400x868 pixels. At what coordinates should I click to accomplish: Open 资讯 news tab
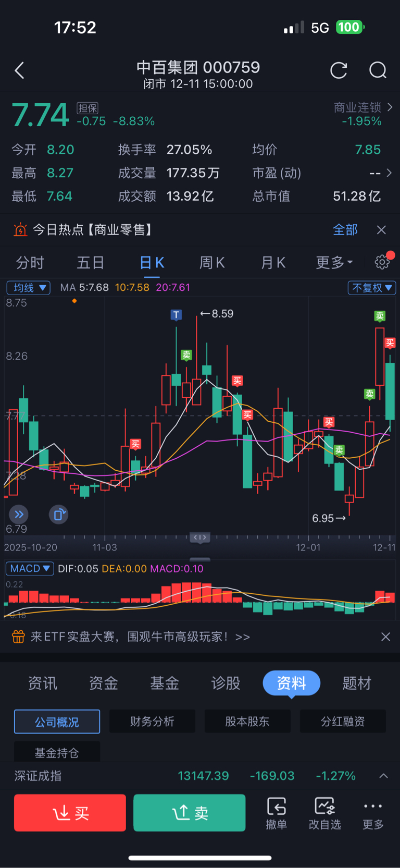(x=43, y=683)
